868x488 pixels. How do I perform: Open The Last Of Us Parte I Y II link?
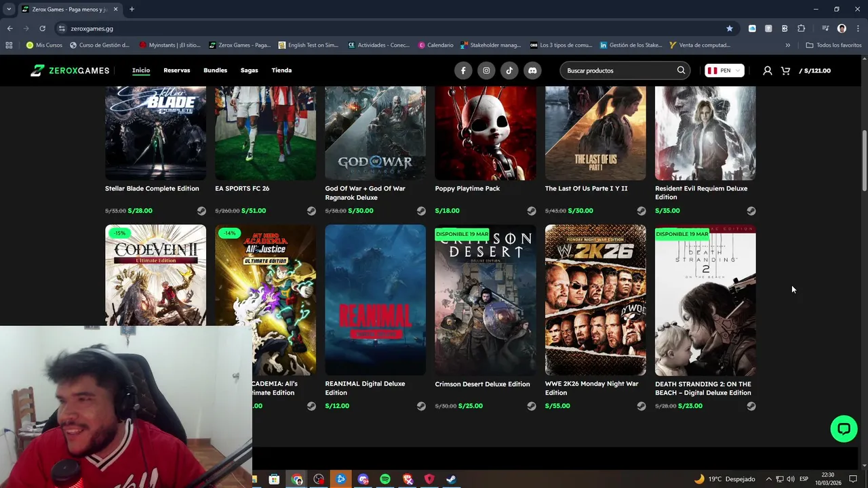tap(587, 188)
